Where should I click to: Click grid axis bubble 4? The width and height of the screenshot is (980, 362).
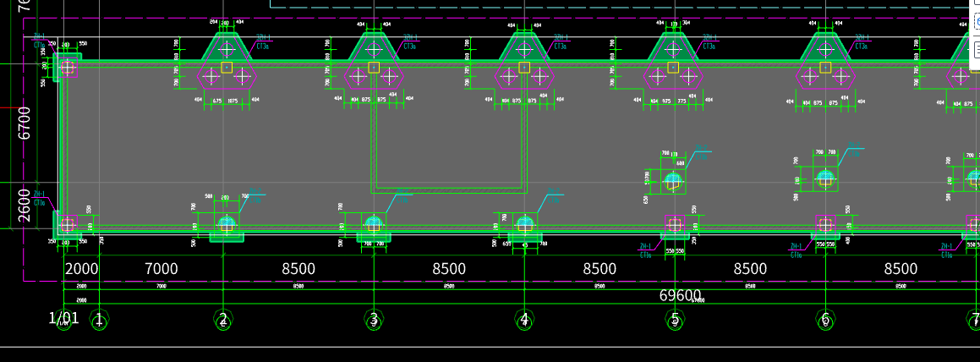(x=524, y=321)
